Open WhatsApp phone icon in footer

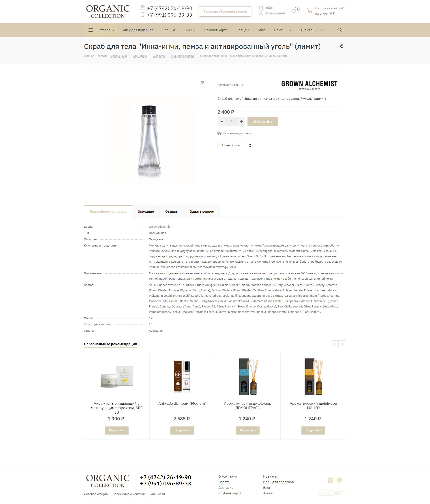[x=339, y=480]
